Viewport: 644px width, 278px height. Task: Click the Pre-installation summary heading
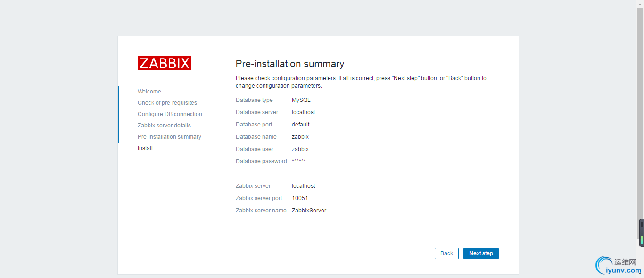(x=290, y=64)
